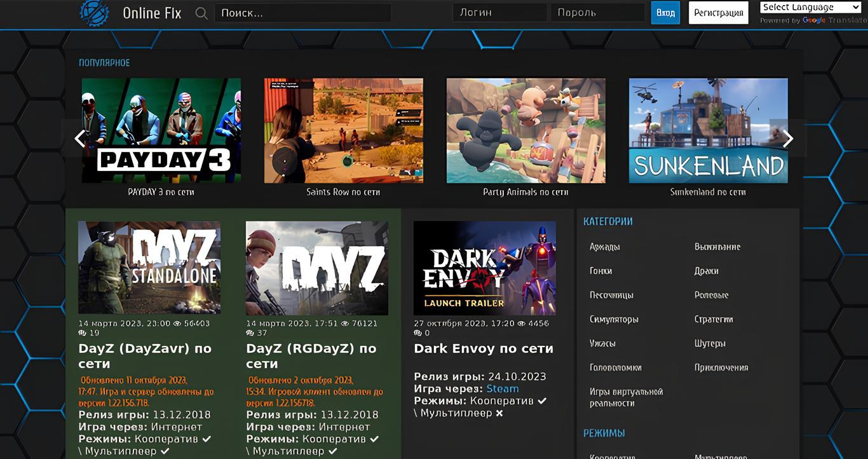Viewport: 868px width, 459px height.
Task: Follow the Steam link in Dark Envoy card
Action: [503, 389]
